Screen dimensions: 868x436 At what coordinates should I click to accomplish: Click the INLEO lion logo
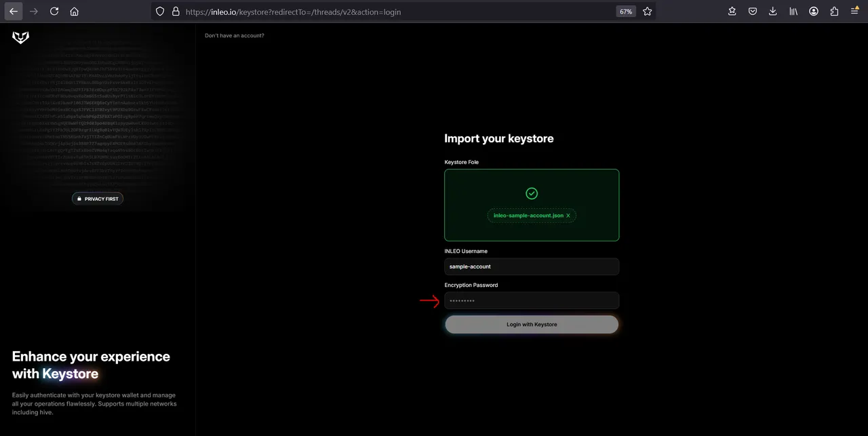coord(21,38)
